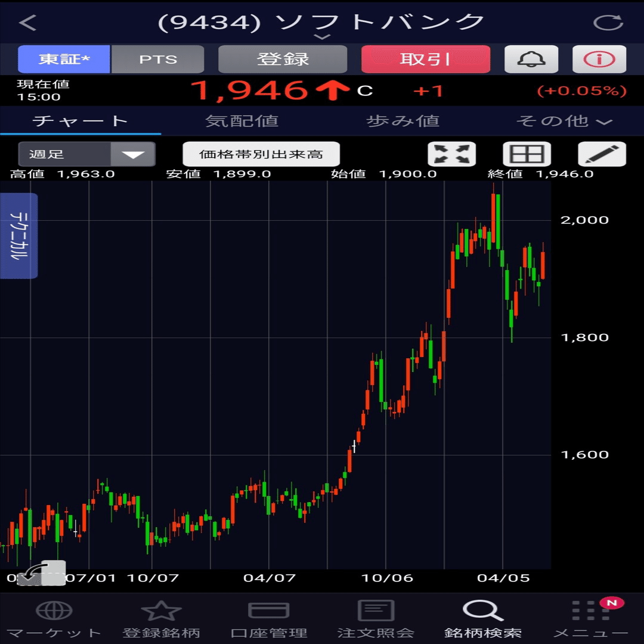Open the 週足 timeframe dropdown
This screenshot has height=644, width=644.
pos(86,154)
